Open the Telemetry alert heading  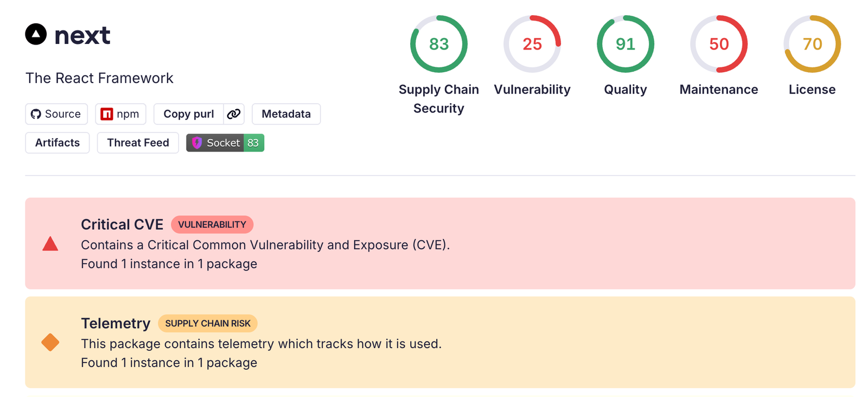coord(116,323)
